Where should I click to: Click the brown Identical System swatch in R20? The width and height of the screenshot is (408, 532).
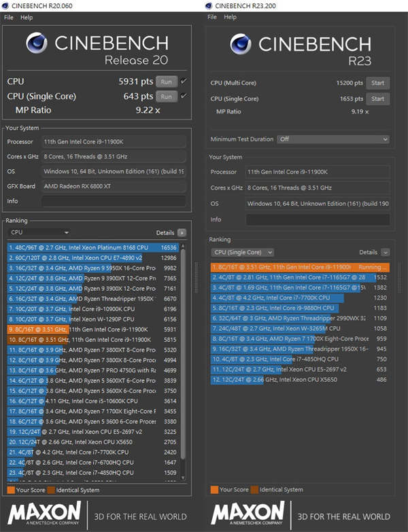click(x=51, y=490)
